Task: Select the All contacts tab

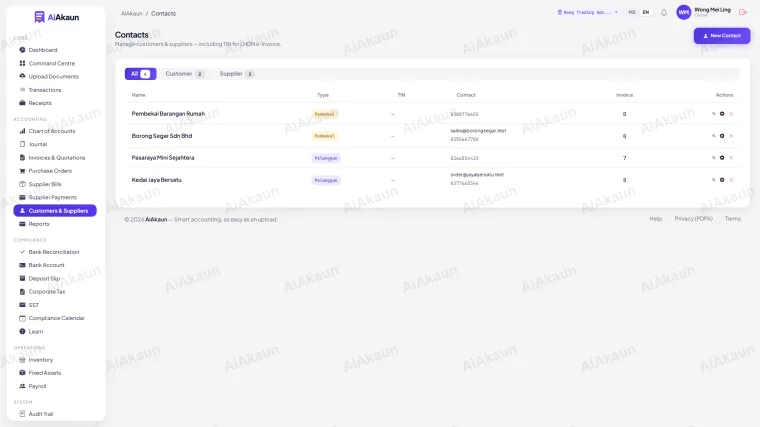Action: tap(140, 74)
